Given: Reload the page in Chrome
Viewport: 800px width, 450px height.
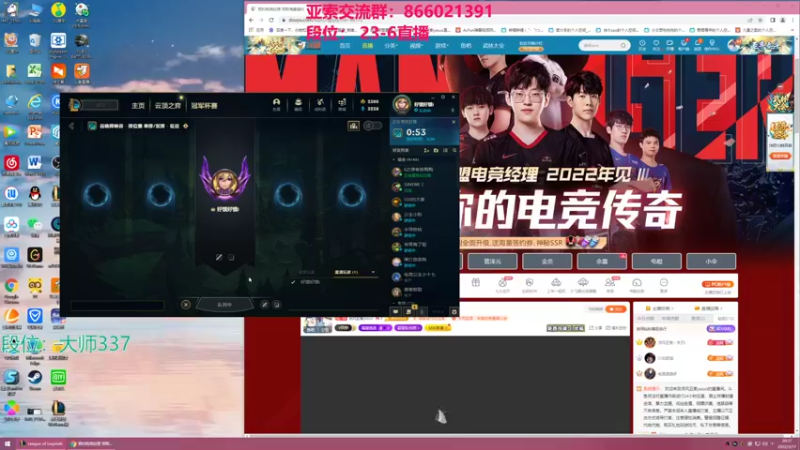Looking at the screenshot, I should pyautogui.click(x=271, y=20).
